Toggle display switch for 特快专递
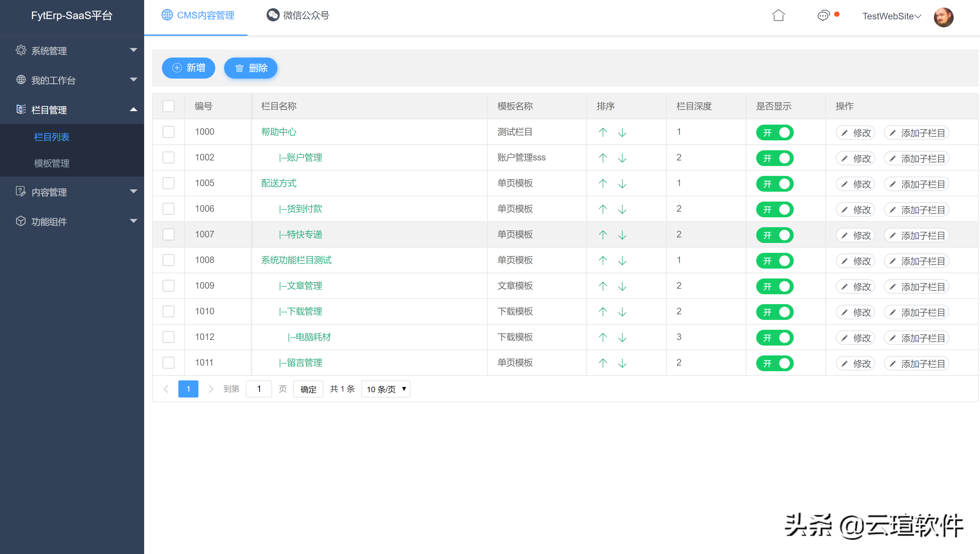Viewport: 980px width, 554px height. [x=774, y=235]
